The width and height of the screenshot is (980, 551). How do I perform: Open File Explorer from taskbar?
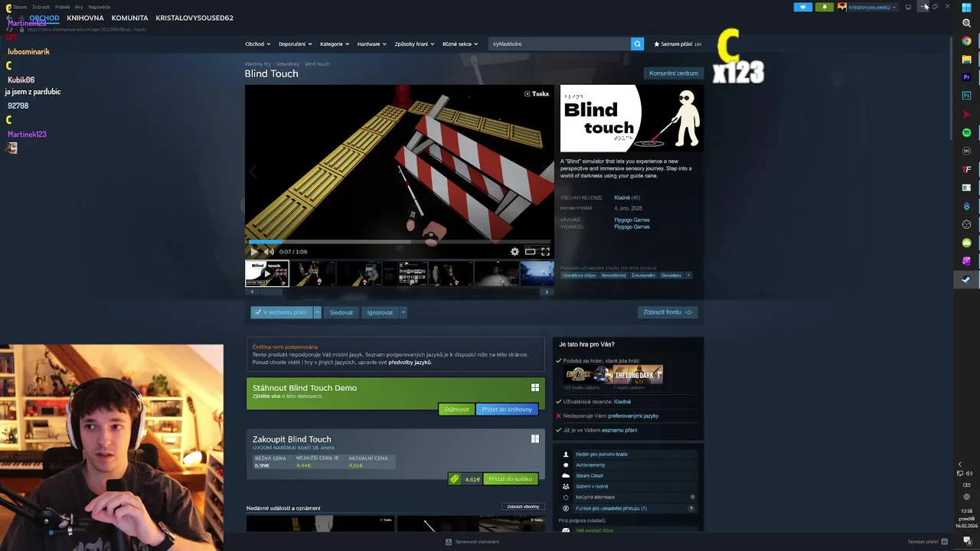(966, 59)
